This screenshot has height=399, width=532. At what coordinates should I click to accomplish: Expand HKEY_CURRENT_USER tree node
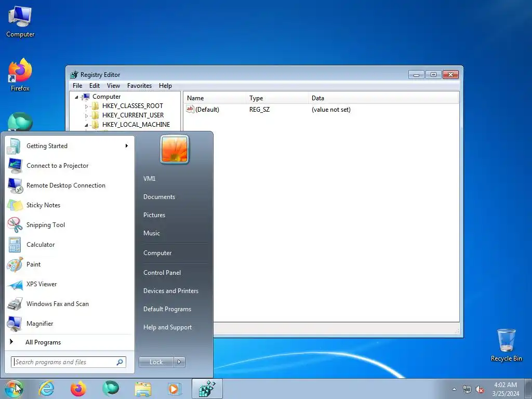pos(86,116)
